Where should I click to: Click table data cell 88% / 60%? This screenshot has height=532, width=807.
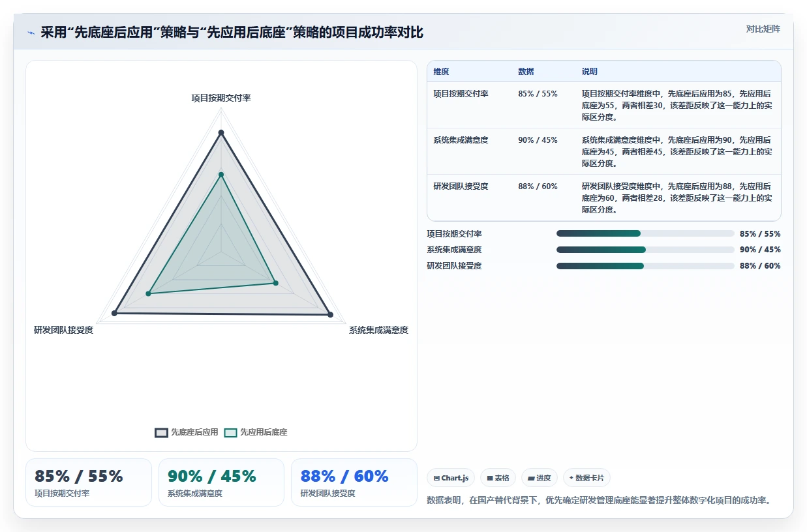[538, 186]
